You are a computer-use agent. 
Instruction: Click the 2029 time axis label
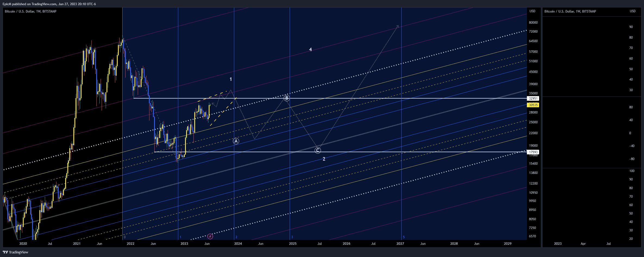point(508,244)
